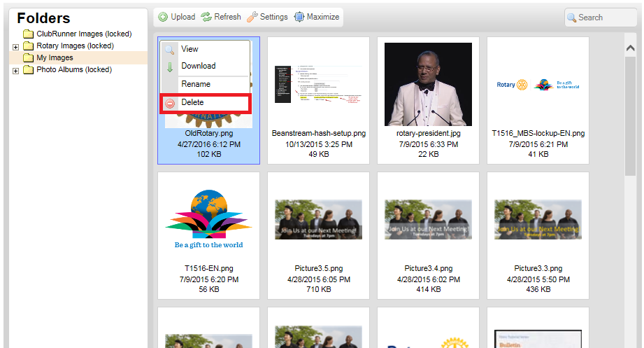The width and height of the screenshot is (644, 348).
Task: Click into the Search input field
Action: point(606,18)
